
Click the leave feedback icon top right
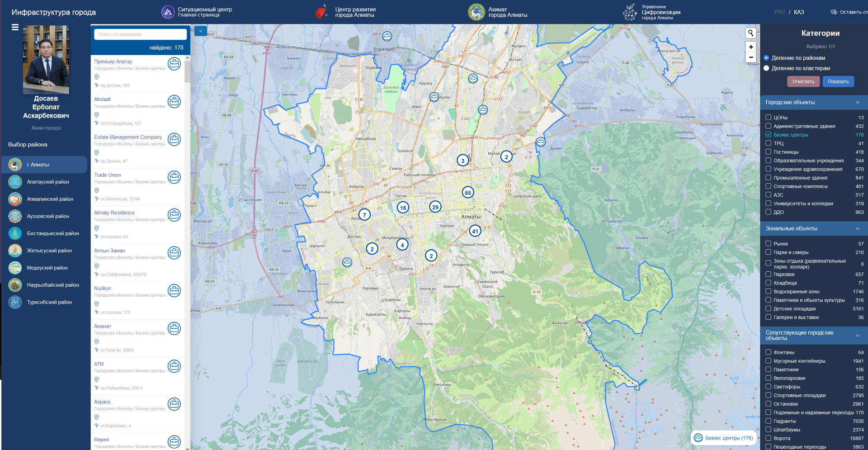(x=834, y=12)
